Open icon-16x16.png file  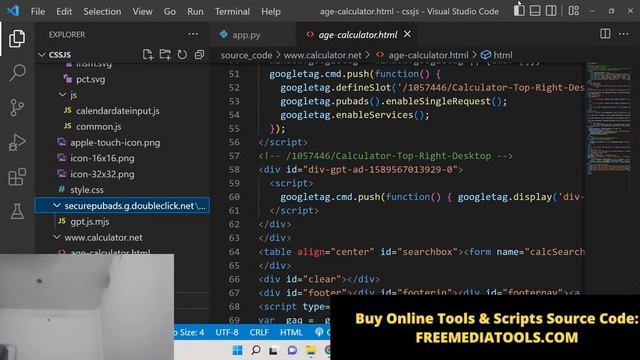102,158
